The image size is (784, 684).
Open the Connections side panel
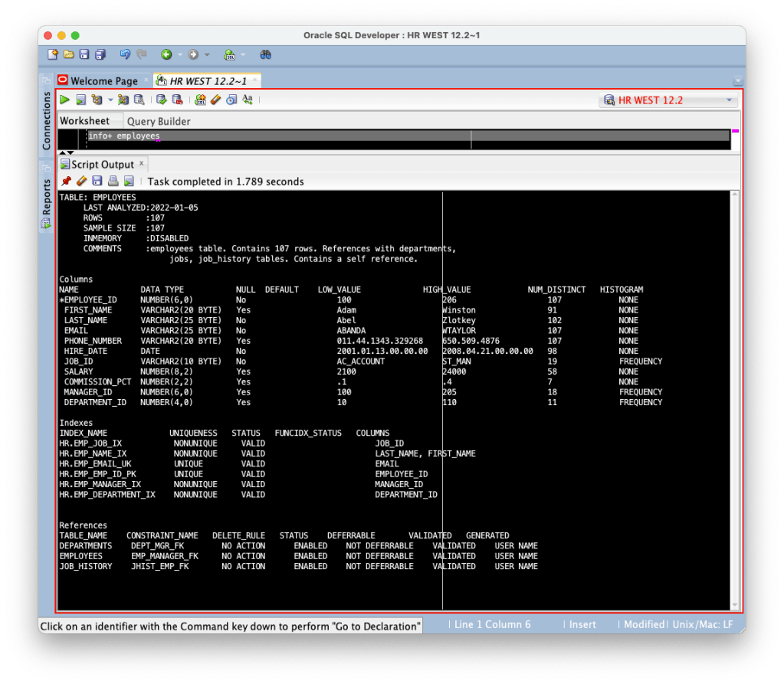pos(46,121)
